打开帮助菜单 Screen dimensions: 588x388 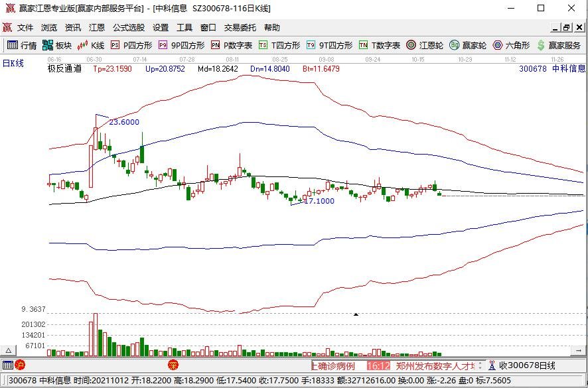(x=273, y=27)
